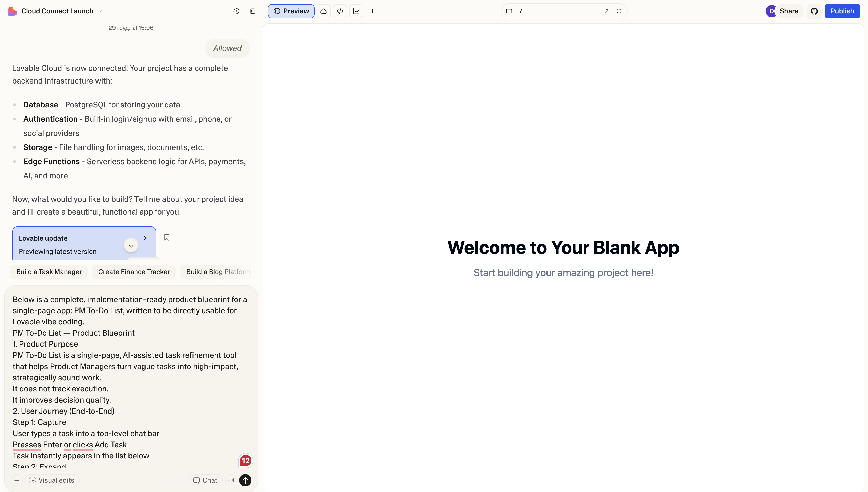
Task: Send the prompt with arrow button
Action: point(245,480)
